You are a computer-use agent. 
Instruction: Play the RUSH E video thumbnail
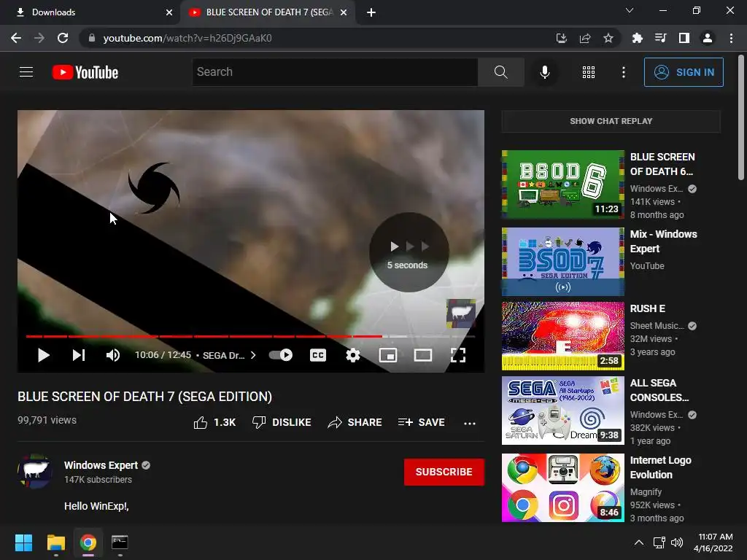click(563, 335)
